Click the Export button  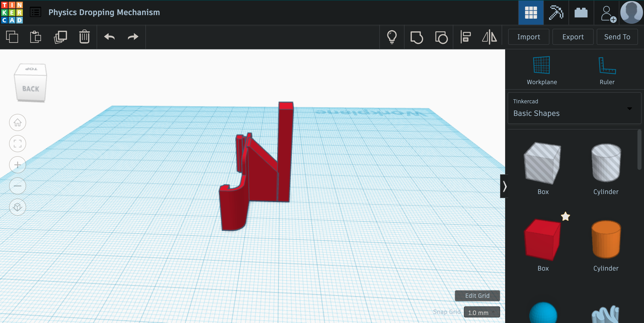pos(573,37)
